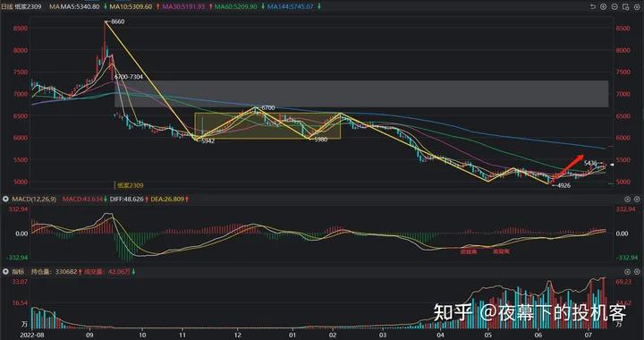Click the 5980 low price label

click(x=321, y=140)
